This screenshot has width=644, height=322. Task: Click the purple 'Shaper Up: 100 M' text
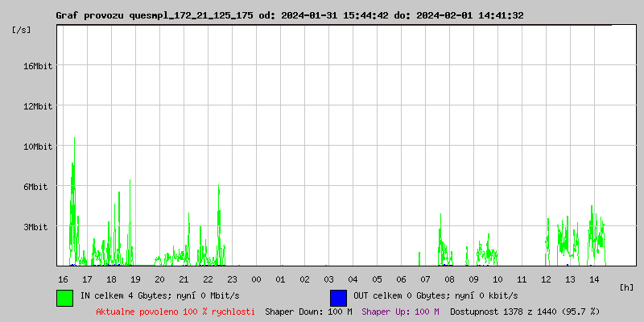click(400, 312)
